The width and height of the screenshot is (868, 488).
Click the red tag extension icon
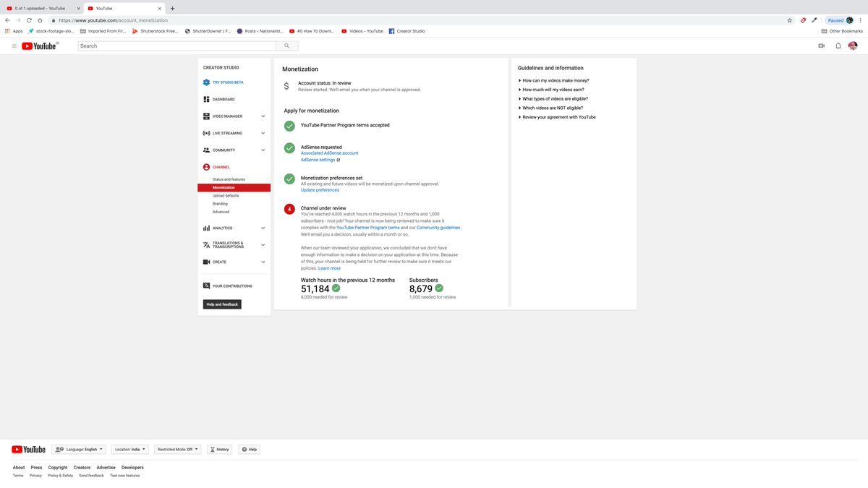tap(803, 20)
